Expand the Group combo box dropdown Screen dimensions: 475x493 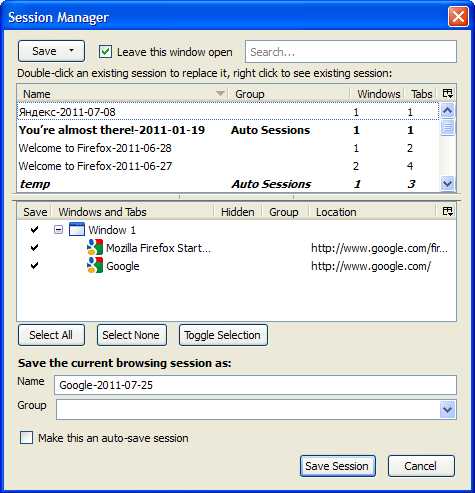[x=447, y=410]
